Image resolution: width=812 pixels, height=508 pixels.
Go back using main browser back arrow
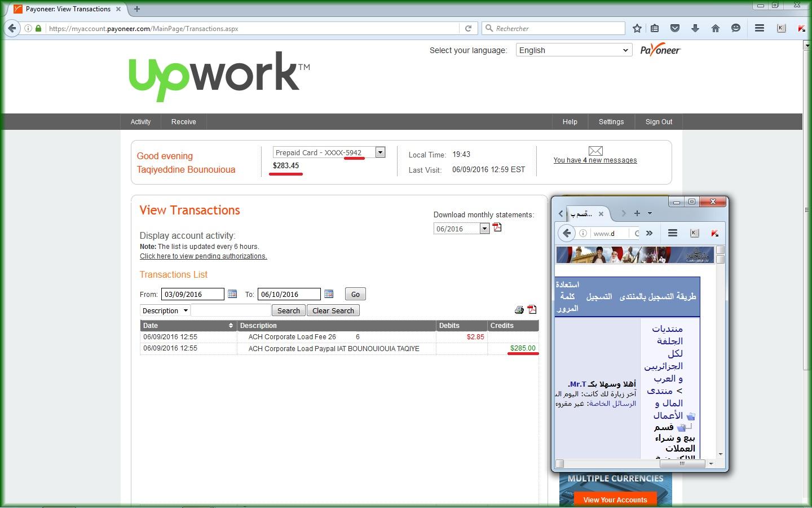click(x=12, y=28)
